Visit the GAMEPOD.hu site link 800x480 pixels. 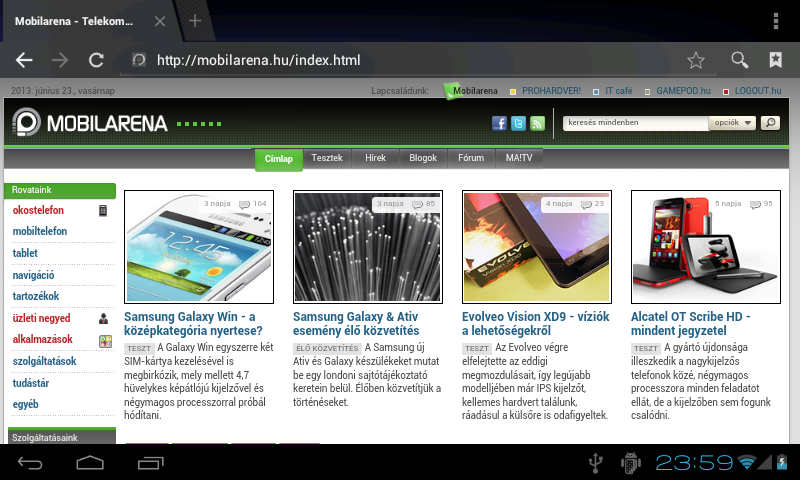coord(683,91)
